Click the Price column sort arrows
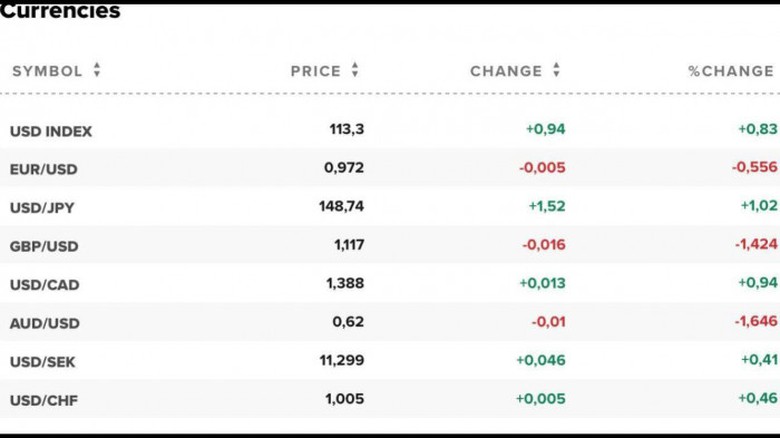This screenshot has height=438, width=780. click(x=355, y=70)
